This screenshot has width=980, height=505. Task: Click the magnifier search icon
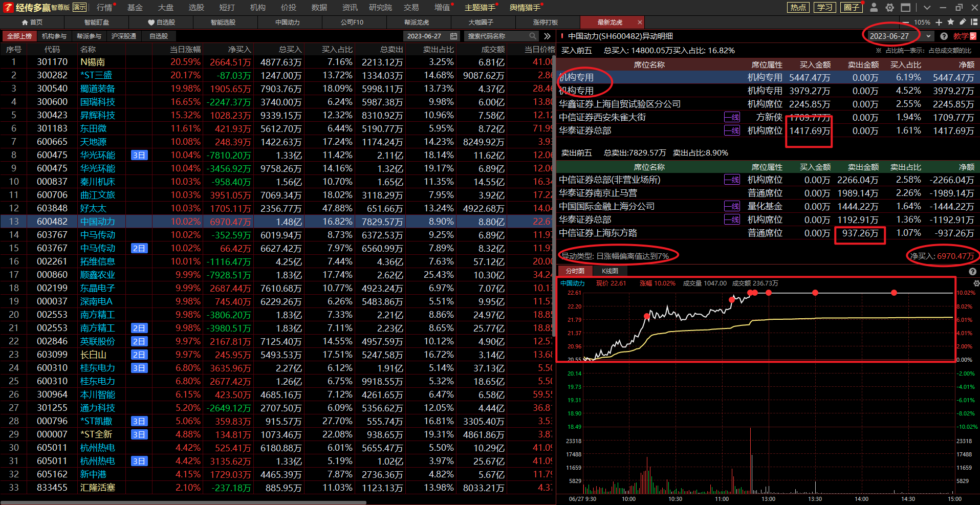[x=533, y=36]
